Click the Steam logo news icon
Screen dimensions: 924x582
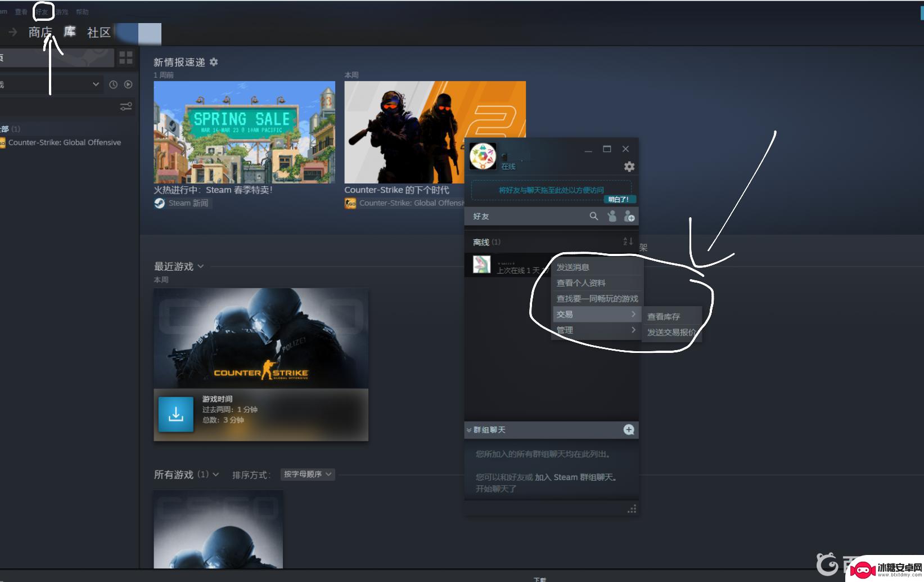point(160,203)
